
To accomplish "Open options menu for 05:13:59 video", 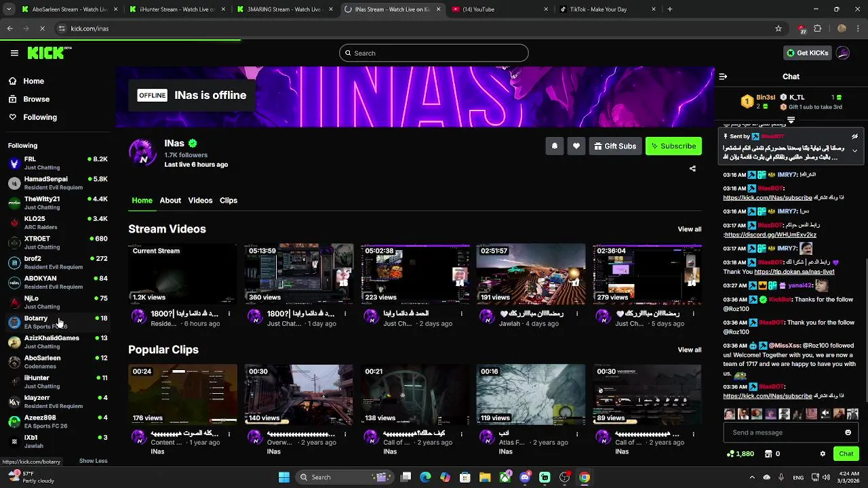I will [345, 314].
